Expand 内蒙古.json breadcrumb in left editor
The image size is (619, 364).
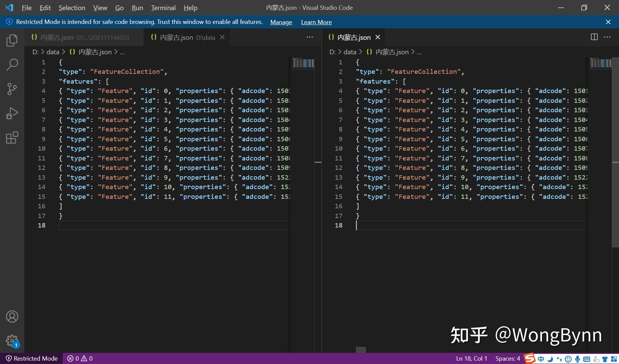tap(90, 52)
